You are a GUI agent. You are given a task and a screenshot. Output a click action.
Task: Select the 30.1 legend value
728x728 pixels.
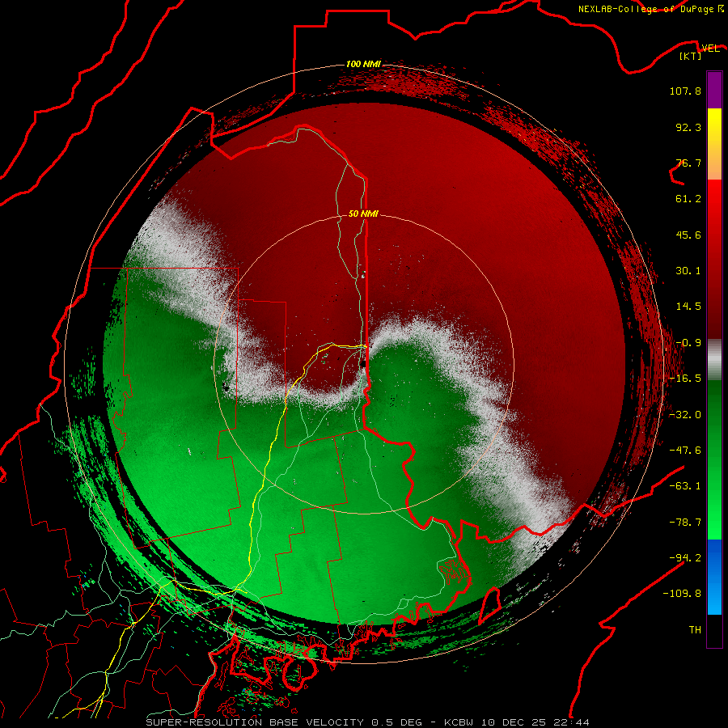pos(688,271)
